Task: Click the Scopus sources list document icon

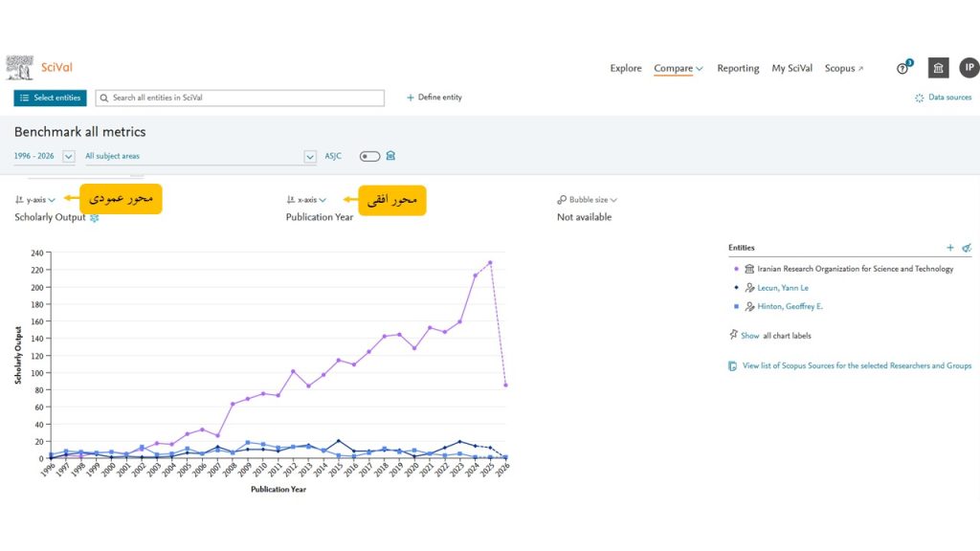Action: click(732, 366)
